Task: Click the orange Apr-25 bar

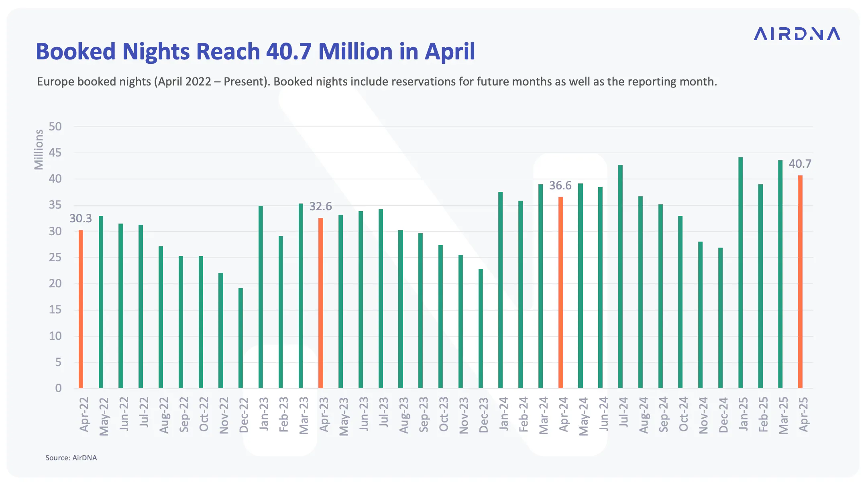Action: [800, 282]
